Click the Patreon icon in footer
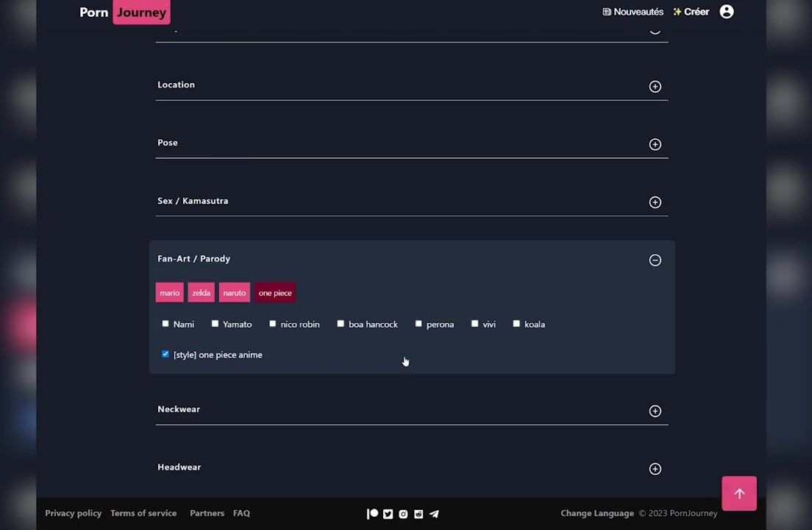The height and width of the screenshot is (530, 812). 372,514
